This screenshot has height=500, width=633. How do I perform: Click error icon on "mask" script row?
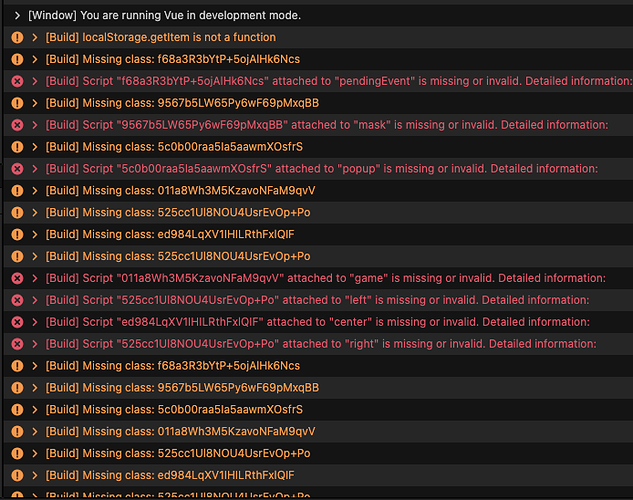(16, 125)
